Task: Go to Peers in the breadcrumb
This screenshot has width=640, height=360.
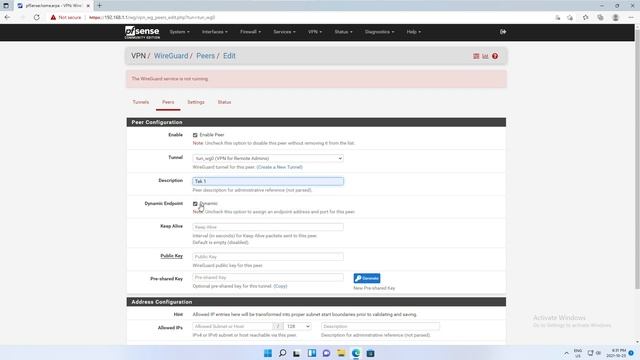Action: click(x=205, y=56)
